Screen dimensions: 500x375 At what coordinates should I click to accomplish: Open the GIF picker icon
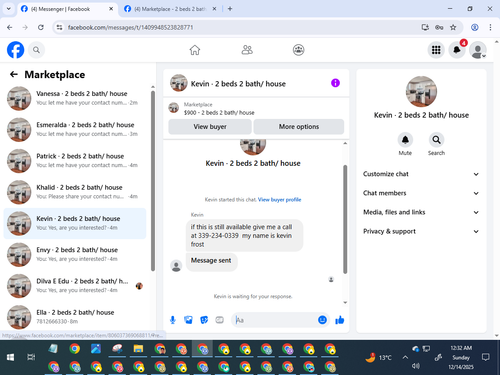coord(219,320)
